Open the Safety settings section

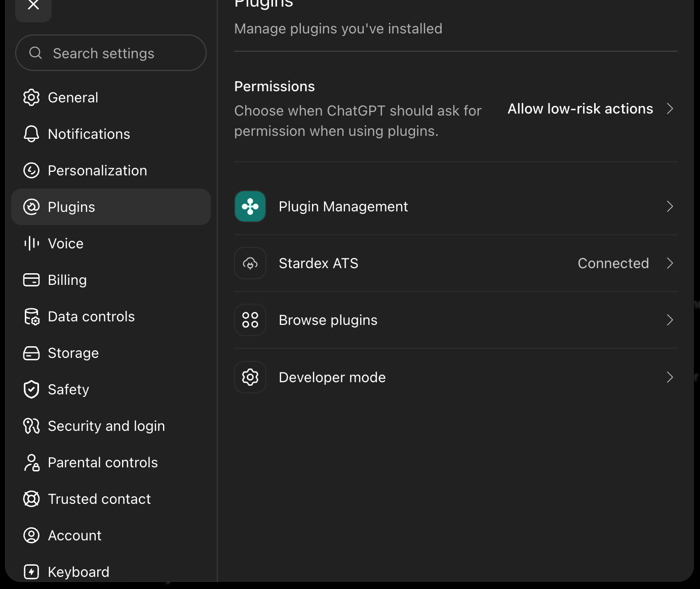(111, 389)
